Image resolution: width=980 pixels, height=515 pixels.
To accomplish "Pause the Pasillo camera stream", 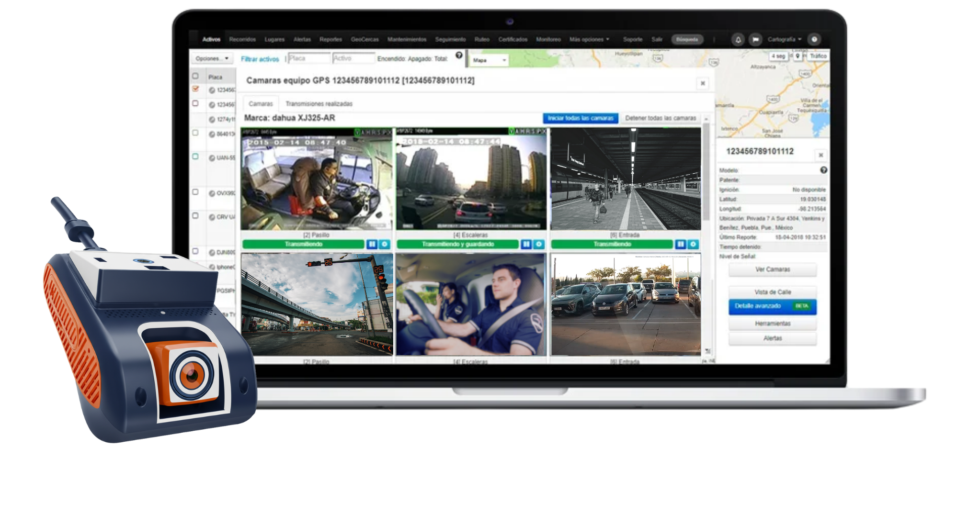I will [x=372, y=244].
